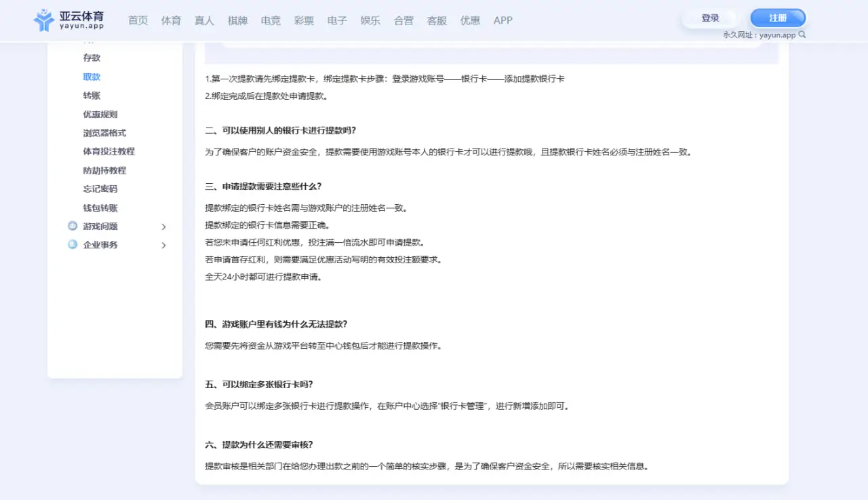Click the line 2.绑定完成后在提款处申请提款。
868x500 pixels.
click(x=267, y=96)
